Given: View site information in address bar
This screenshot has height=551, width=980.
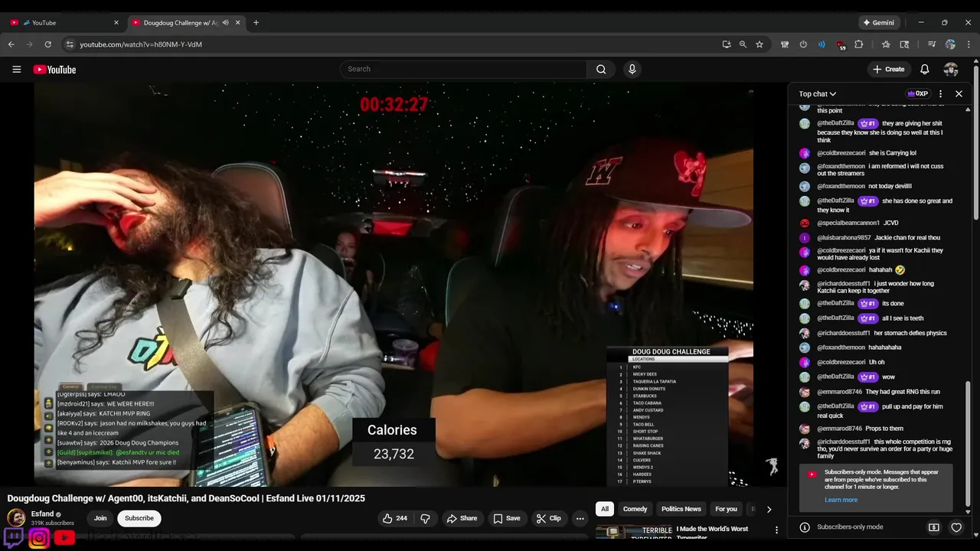Looking at the screenshot, I should (70, 44).
